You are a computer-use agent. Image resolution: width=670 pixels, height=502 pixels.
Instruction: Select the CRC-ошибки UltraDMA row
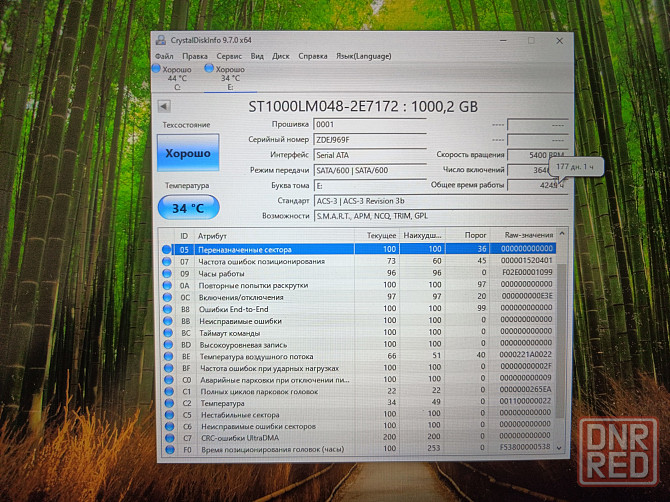(x=358, y=437)
